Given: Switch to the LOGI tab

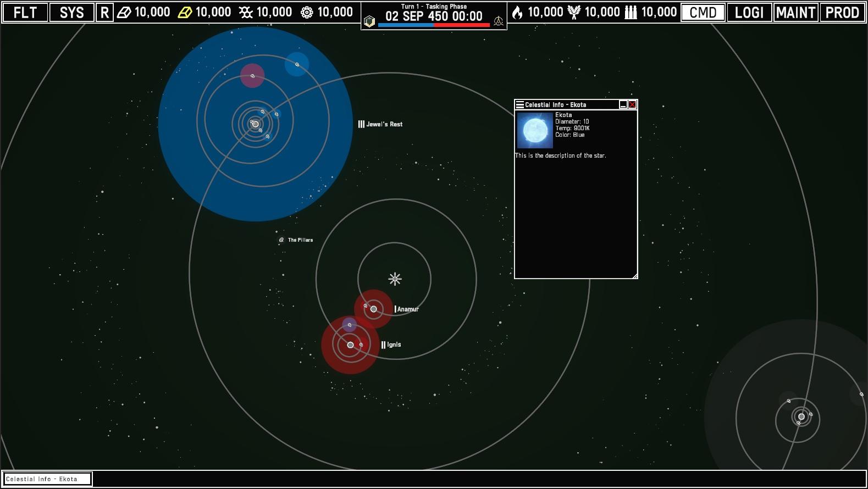Looking at the screenshot, I should (x=749, y=12).
